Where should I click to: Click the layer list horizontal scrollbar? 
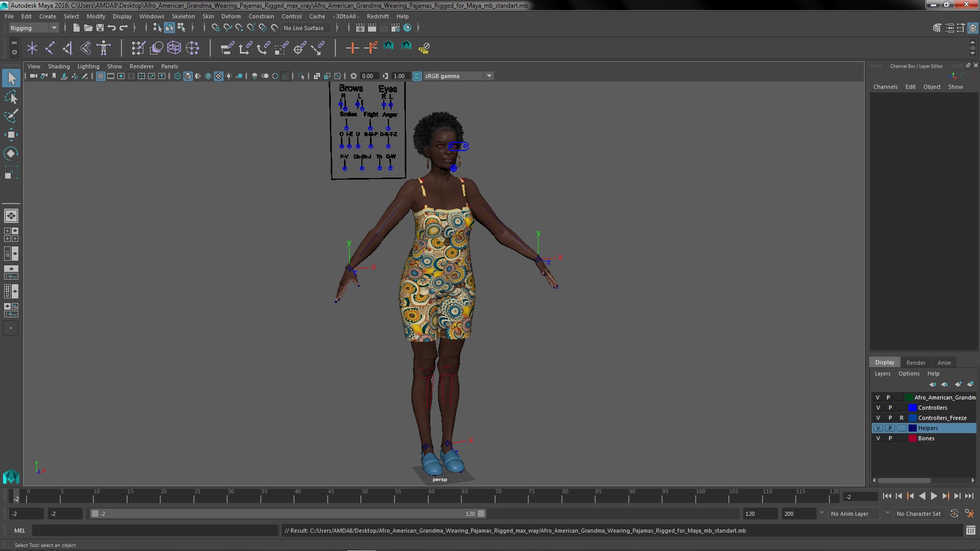904,481
